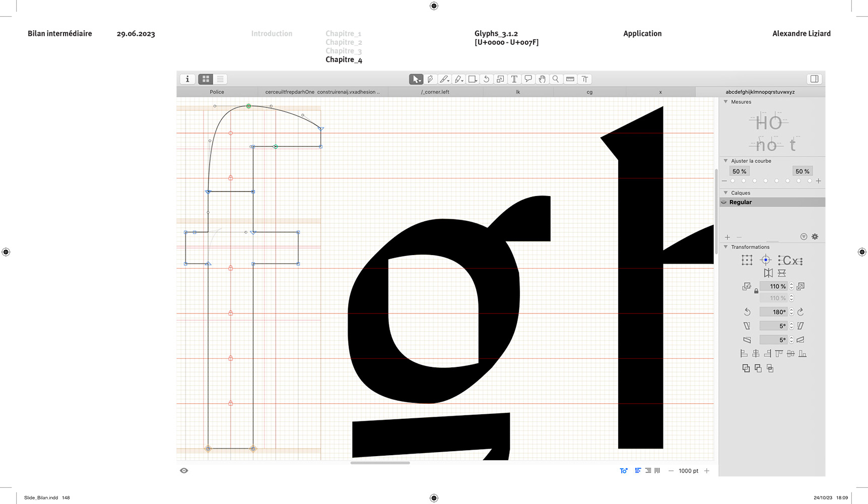Collapse the Transformations section
868x504 pixels.
(x=725, y=247)
